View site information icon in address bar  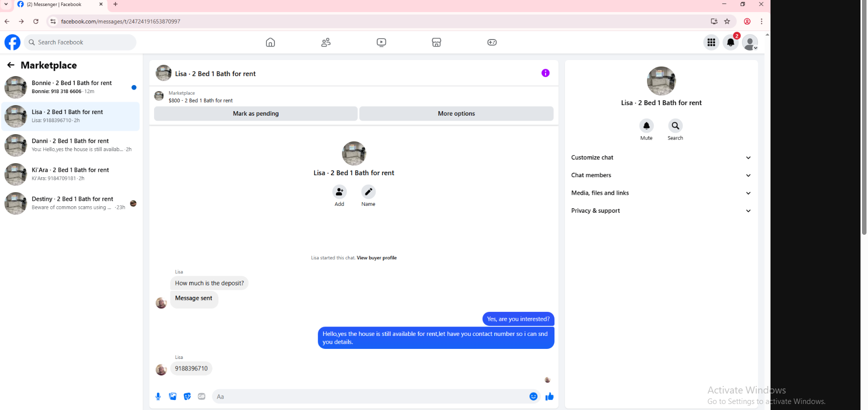coord(53,22)
